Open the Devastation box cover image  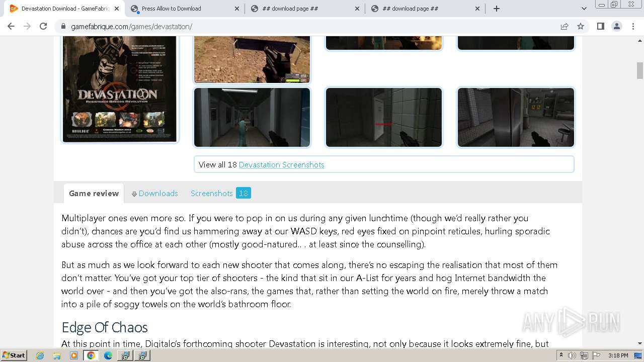(x=120, y=89)
